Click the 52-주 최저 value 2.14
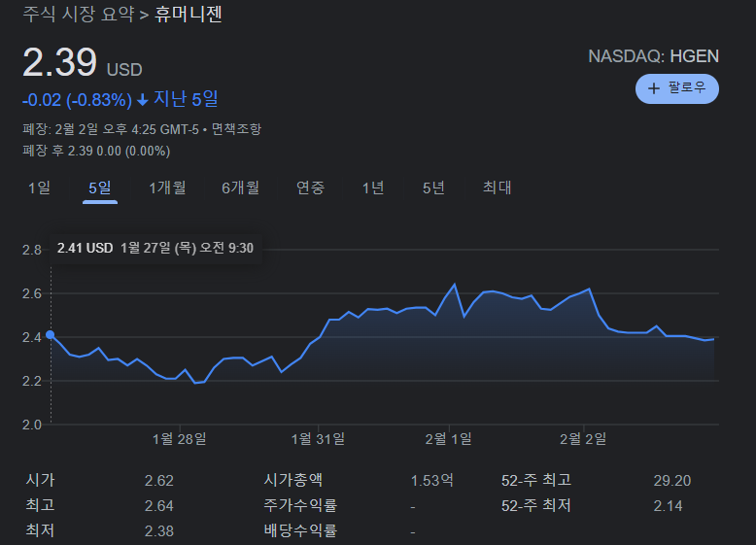The width and height of the screenshot is (756, 545). (669, 506)
